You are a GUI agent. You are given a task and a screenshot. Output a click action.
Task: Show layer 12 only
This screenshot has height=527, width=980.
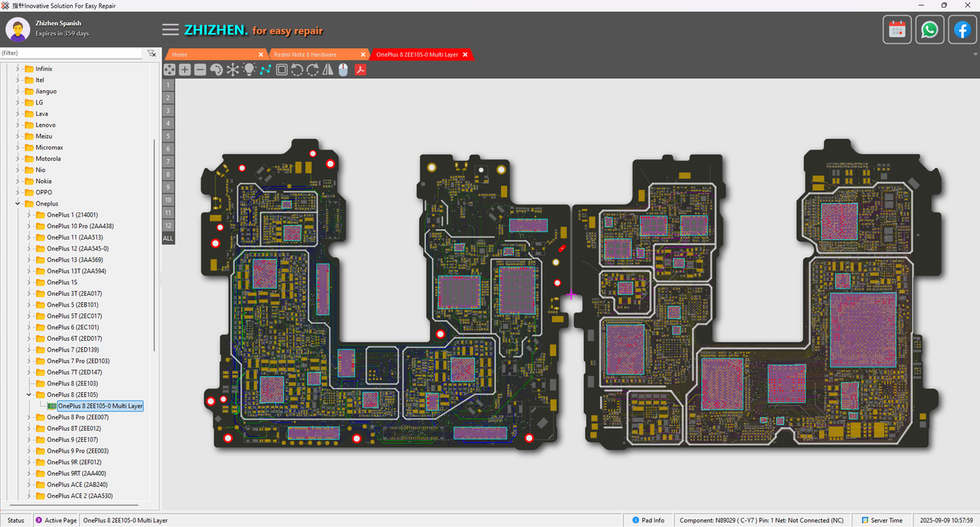(x=168, y=225)
